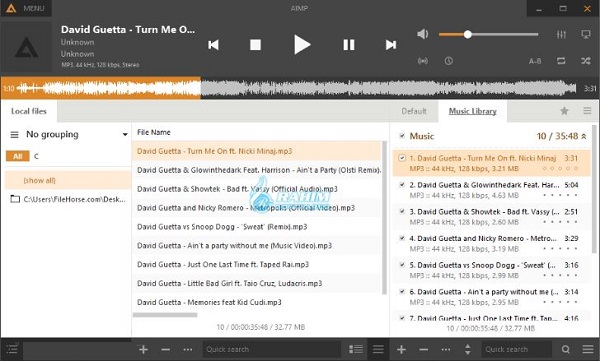Select the (show all) filter entry
Viewport: 600px width, 361px height.
(68, 180)
